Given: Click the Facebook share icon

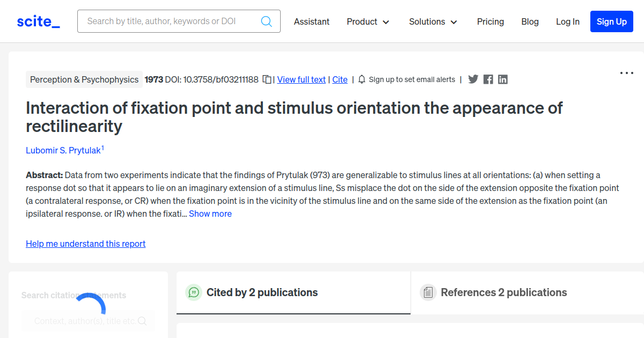Looking at the screenshot, I should [x=488, y=79].
